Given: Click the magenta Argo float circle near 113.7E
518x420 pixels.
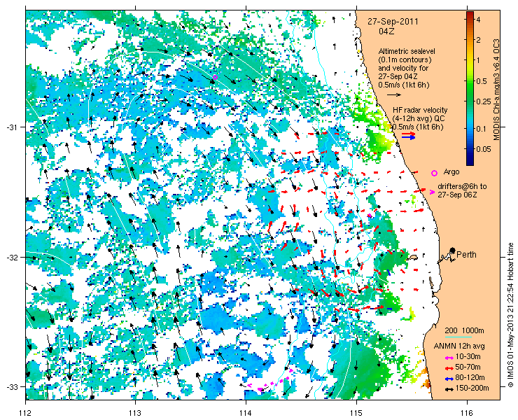Looking at the screenshot, I should point(215,77).
